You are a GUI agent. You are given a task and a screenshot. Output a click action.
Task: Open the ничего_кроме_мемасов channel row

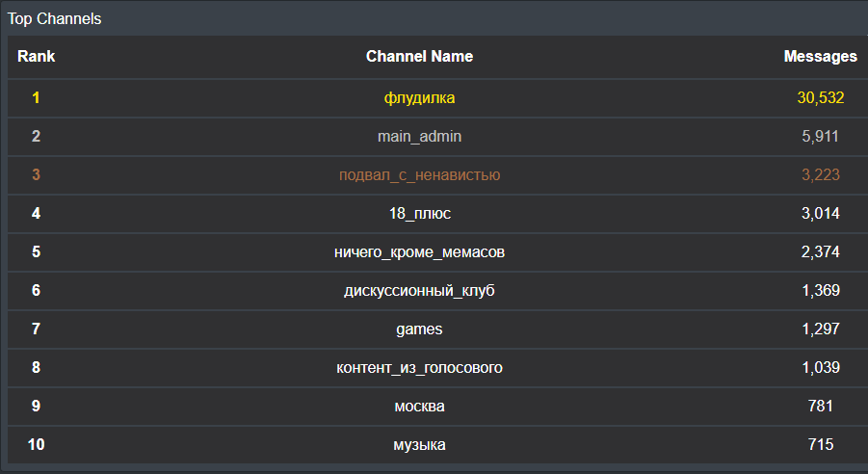pos(419,252)
